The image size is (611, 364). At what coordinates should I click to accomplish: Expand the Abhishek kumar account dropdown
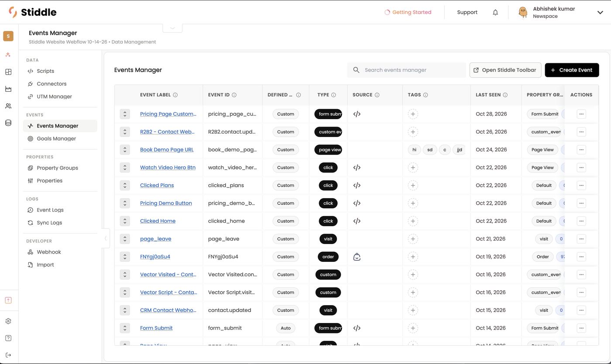point(600,12)
